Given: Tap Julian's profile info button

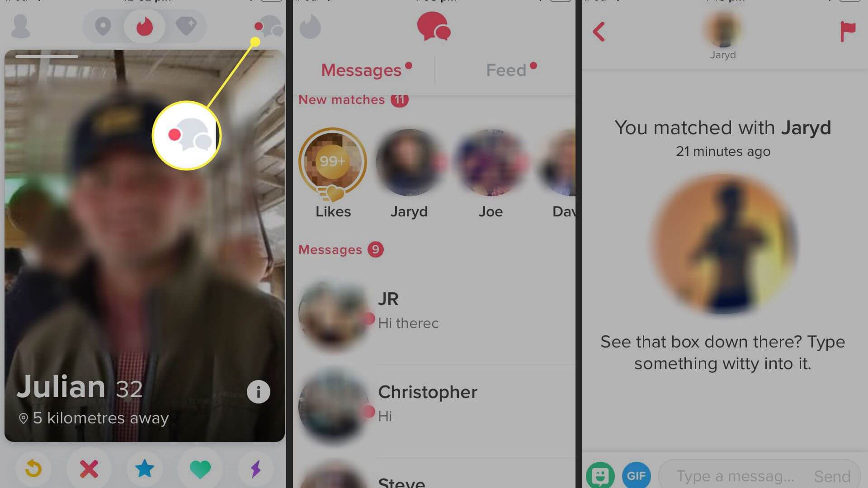Looking at the screenshot, I should pos(259,391).
